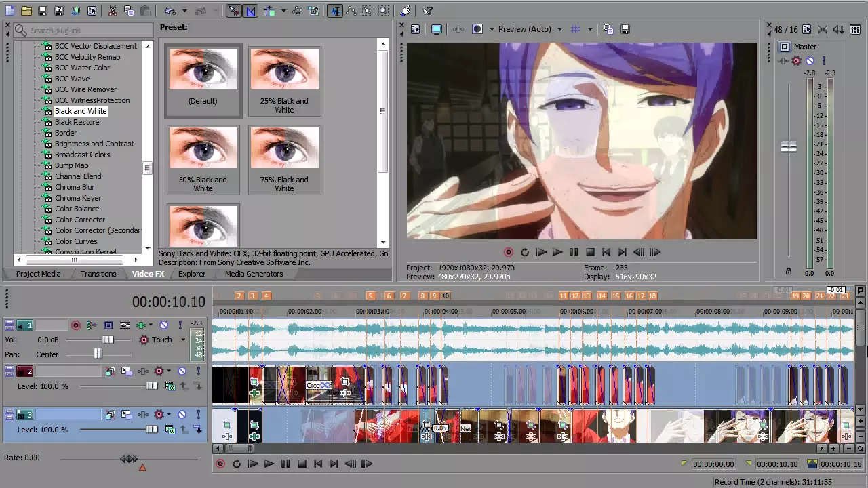Open track 3 automation settings dropdown
Image resolution: width=868 pixels, height=488 pixels.
pyautogui.click(x=169, y=415)
